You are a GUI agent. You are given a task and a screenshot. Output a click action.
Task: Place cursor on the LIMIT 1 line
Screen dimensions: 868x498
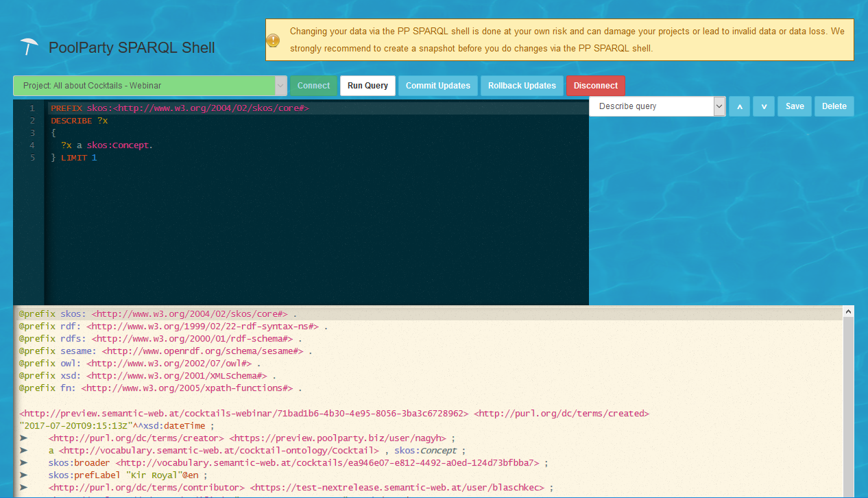[x=75, y=158]
